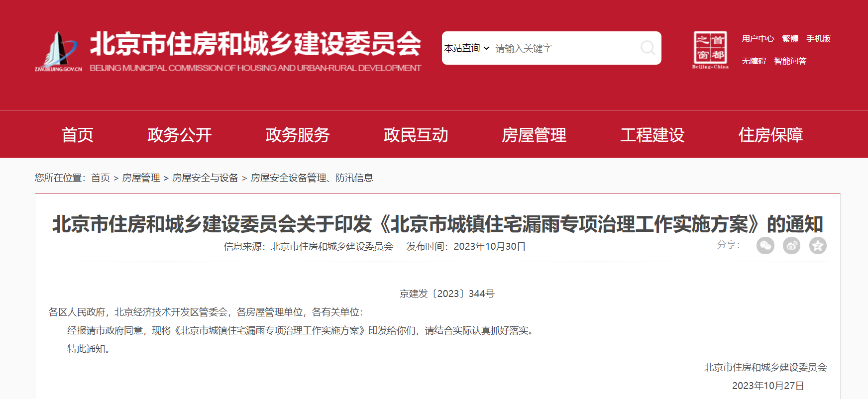
Task: Open 首页 in main navigation
Action: click(x=77, y=135)
